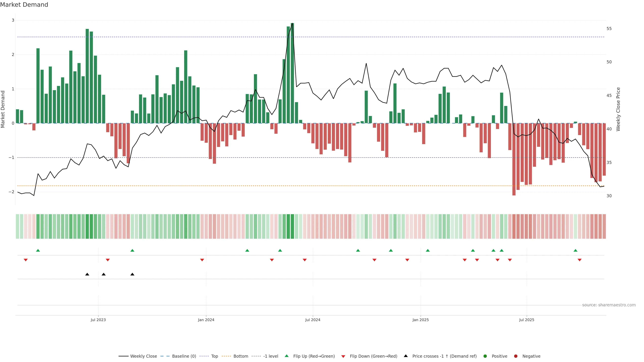Click the rightmost green flip-up marker
The height and width of the screenshot is (362, 644).
[576, 250]
